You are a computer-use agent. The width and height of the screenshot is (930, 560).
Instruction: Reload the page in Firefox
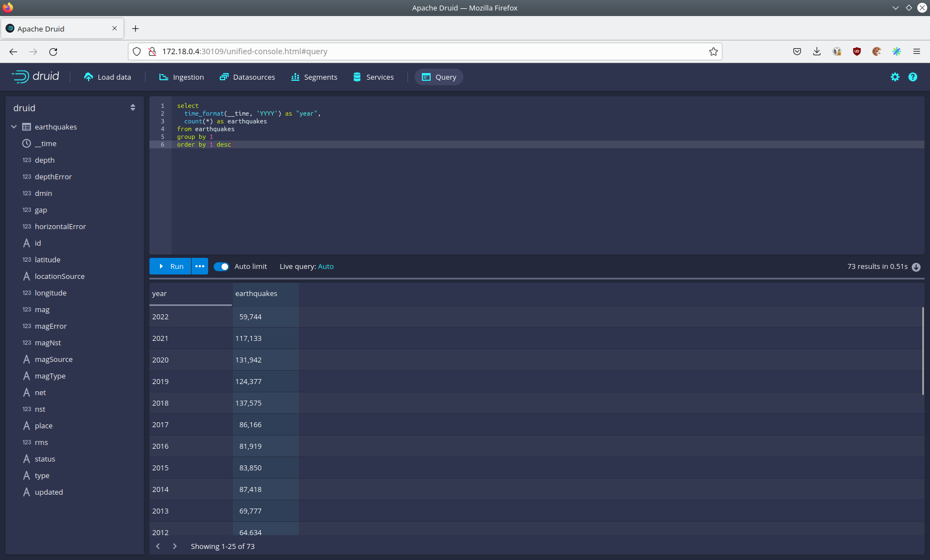(x=53, y=51)
